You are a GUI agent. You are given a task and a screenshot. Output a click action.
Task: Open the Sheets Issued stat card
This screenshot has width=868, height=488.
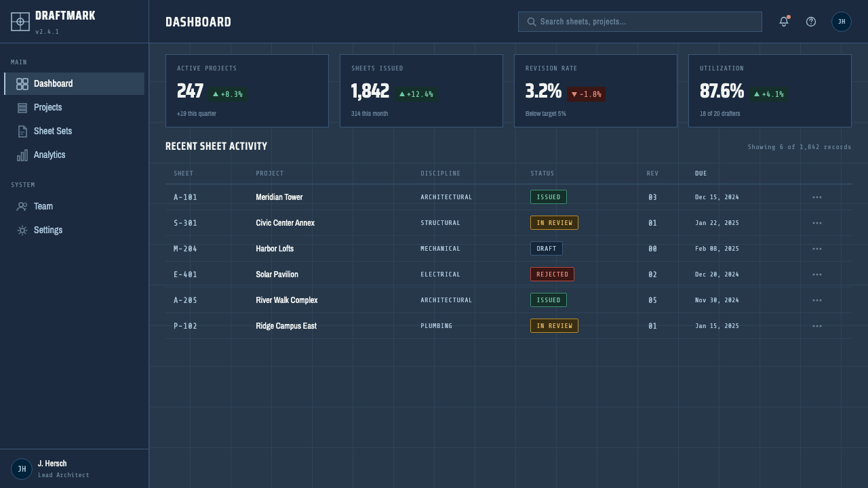(x=421, y=91)
